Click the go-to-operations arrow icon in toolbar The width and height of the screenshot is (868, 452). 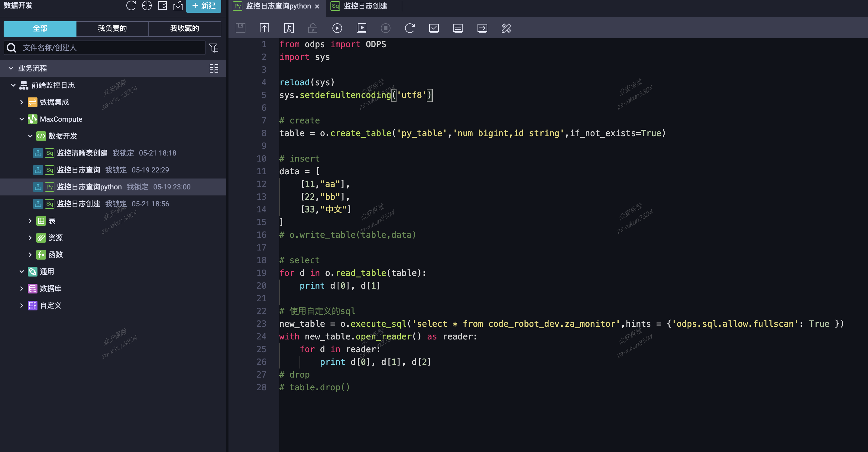click(x=482, y=28)
